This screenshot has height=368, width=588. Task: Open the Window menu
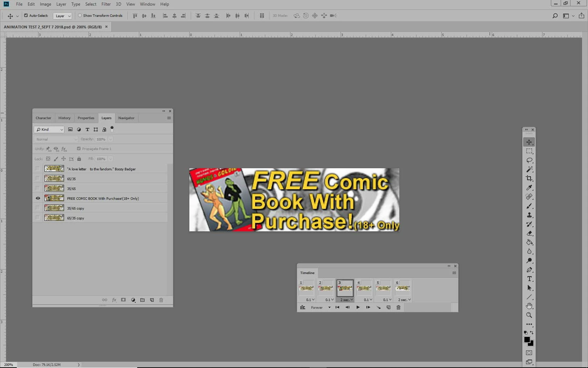147,4
